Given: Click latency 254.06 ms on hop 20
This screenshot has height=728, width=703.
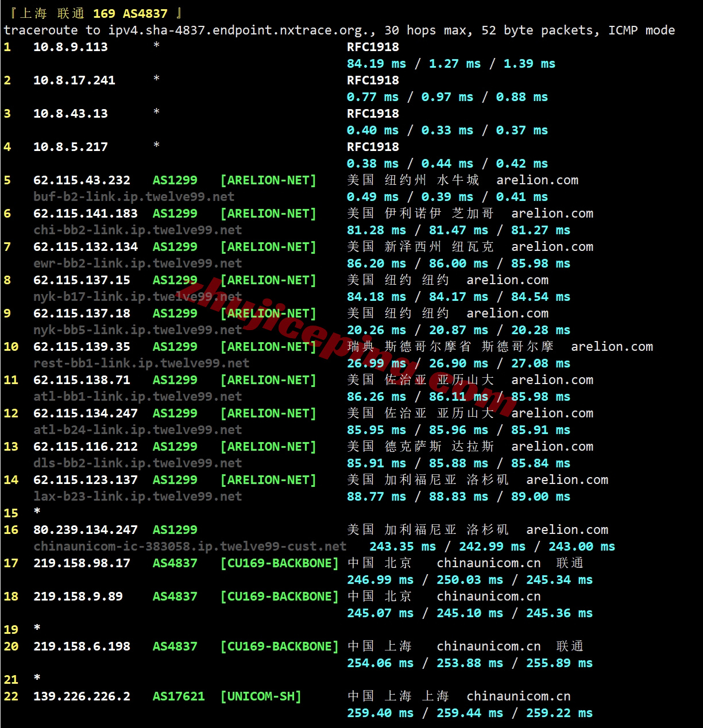Looking at the screenshot, I should pyautogui.click(x=380, y=663).
